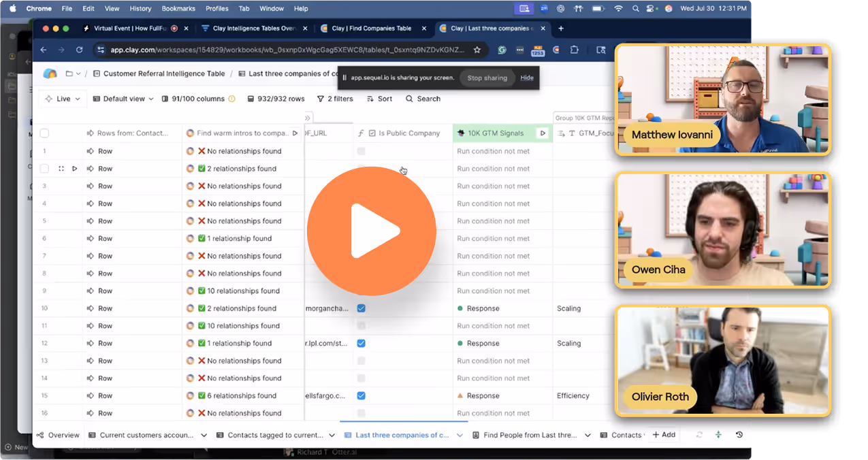The height and width of the screenshot is (460, 868).
Task: Play the video with the orange button
Action: (x=372, y=231)
